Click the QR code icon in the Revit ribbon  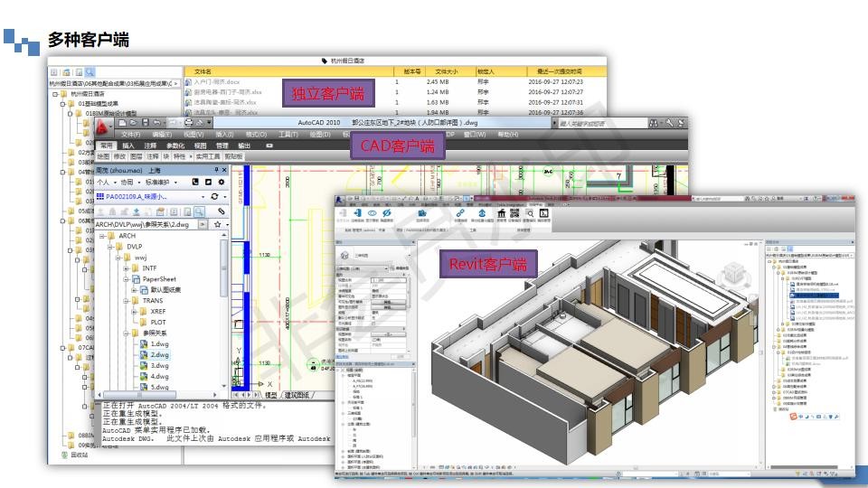click(x=514, y=213)
